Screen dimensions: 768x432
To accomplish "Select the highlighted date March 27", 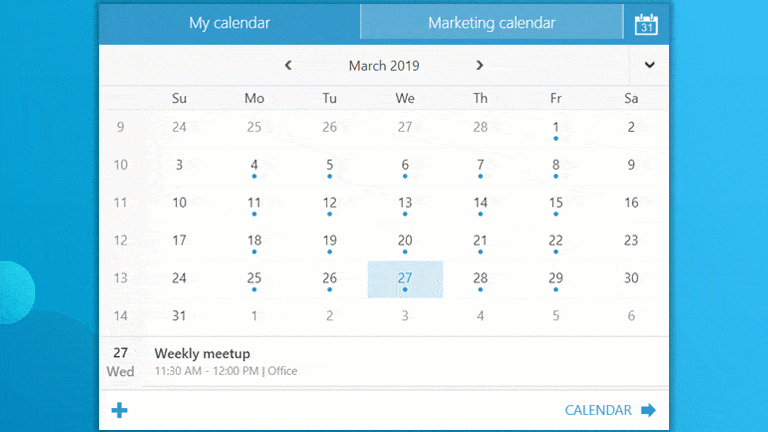I will click(x=405, y=279).
